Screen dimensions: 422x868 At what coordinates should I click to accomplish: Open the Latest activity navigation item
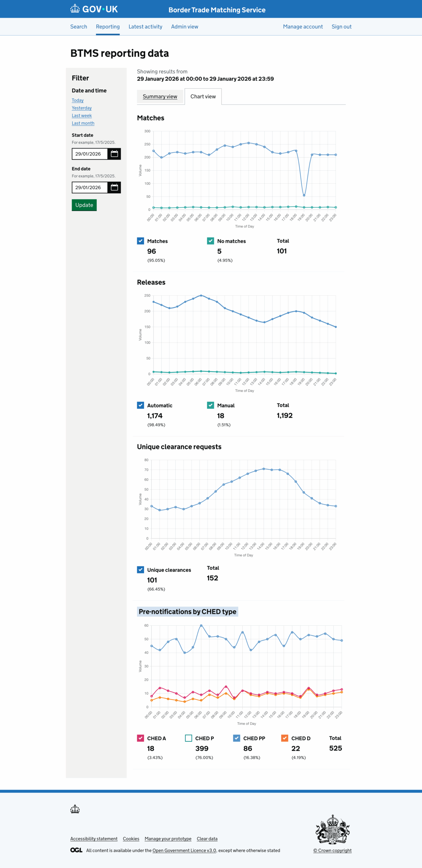pos(145,26)
